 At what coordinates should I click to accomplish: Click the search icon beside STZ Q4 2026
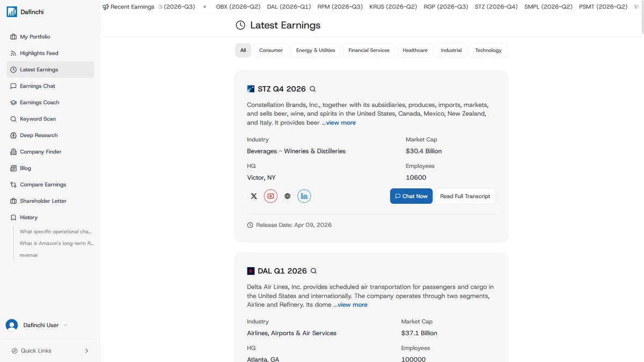[313, 89]
